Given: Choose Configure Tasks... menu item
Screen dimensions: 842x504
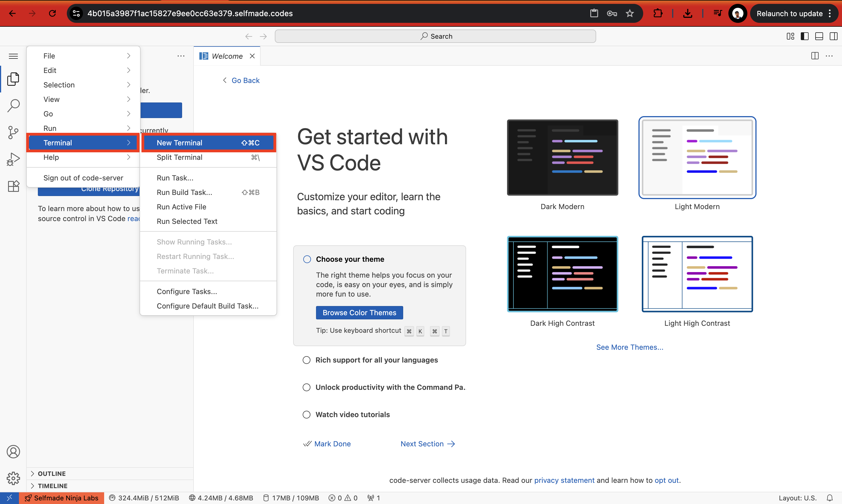Looking at the screenshot, I should pyautogui.click(x=208, y=291).
